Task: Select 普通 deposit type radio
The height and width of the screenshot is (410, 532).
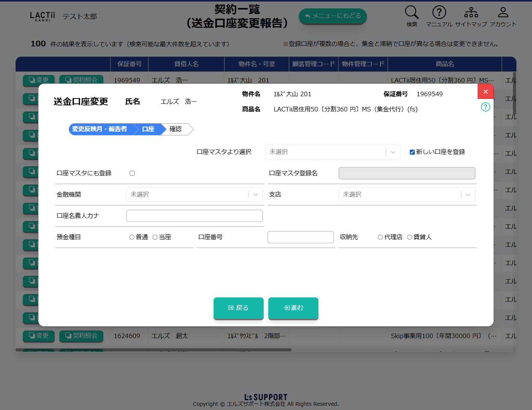Action: pyautogui.click(x=132, y=237)
